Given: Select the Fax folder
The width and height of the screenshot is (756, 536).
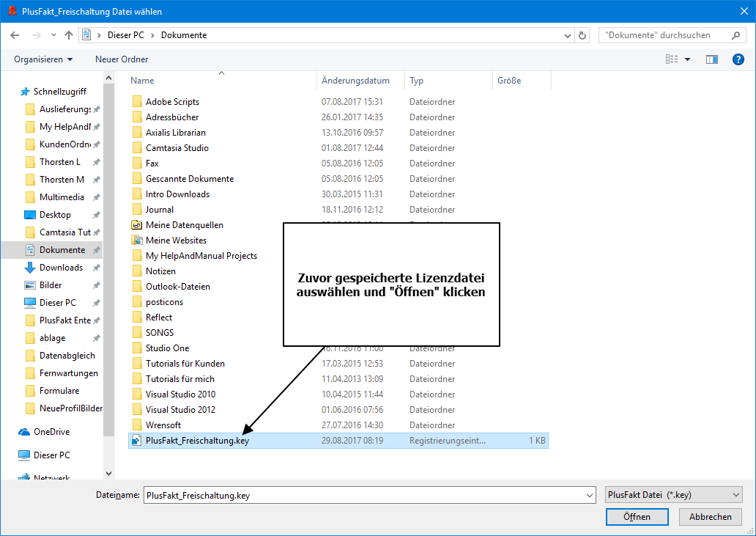Looking at the screenshot, I should point(152,164).
